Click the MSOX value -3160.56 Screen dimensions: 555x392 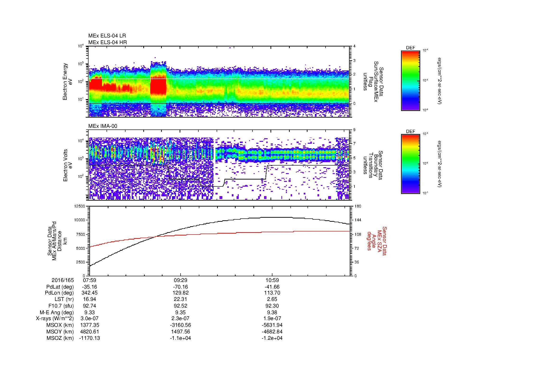pos(181,325)
